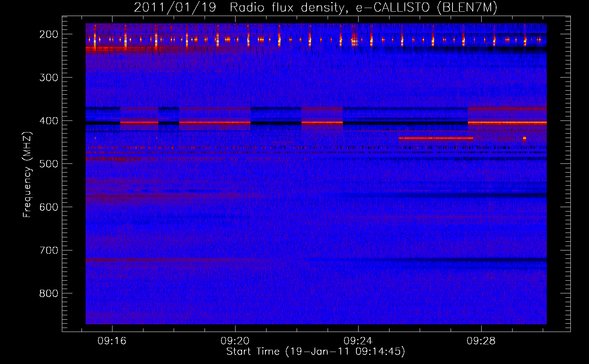
Task: Click the 300 frequency tick label
Action: (x=49, y=78)
